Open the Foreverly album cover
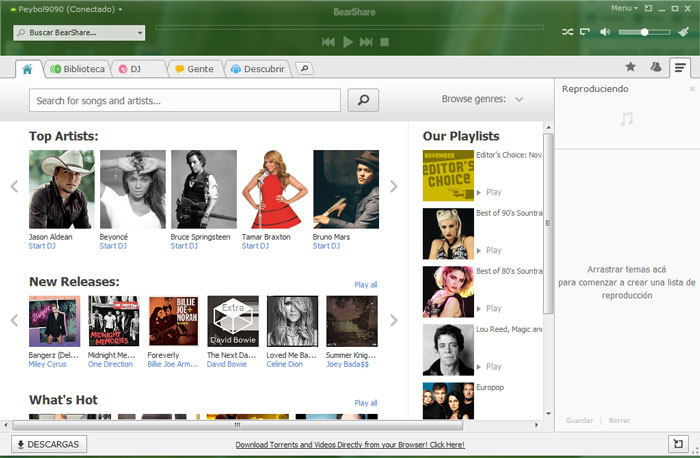The image size is (700, 458). tap(173, 321)
